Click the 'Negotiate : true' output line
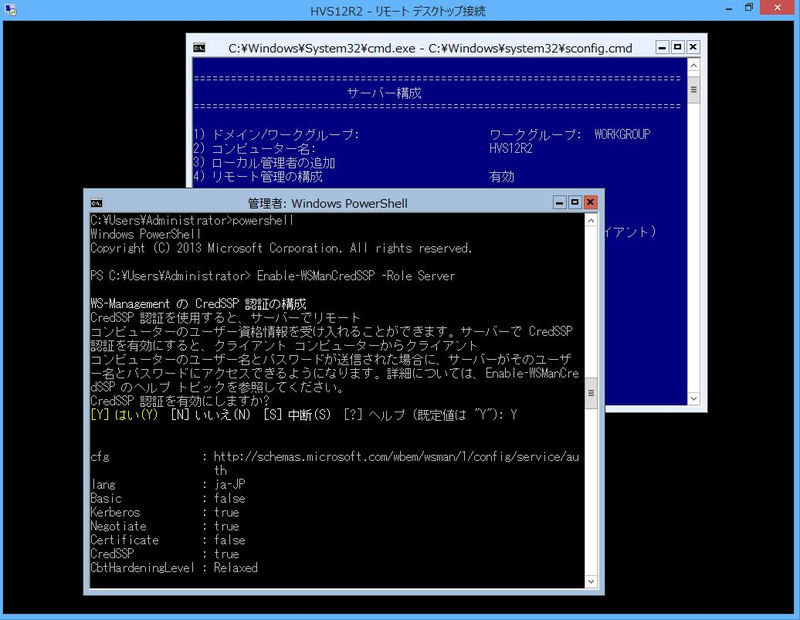 pos(165,526)
